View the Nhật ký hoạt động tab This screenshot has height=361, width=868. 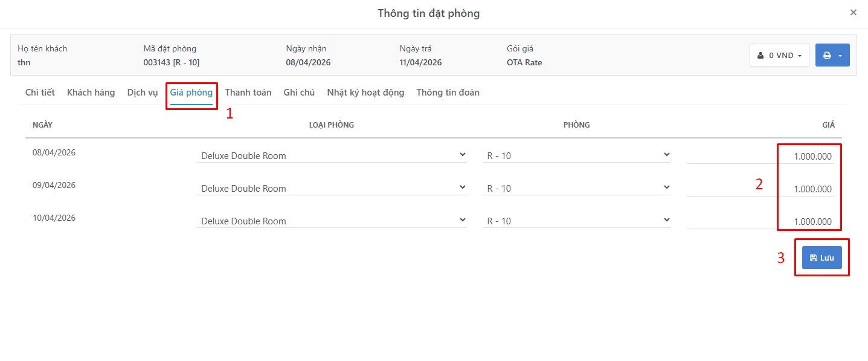[365, 93]
